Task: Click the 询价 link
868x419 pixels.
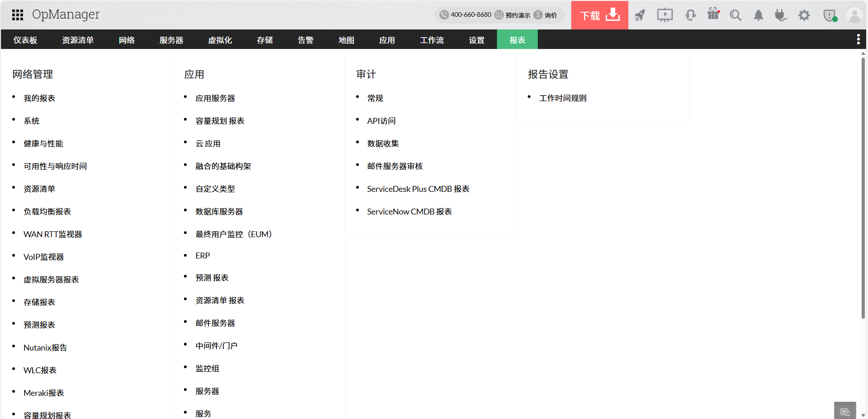Action: coord(551,15)
